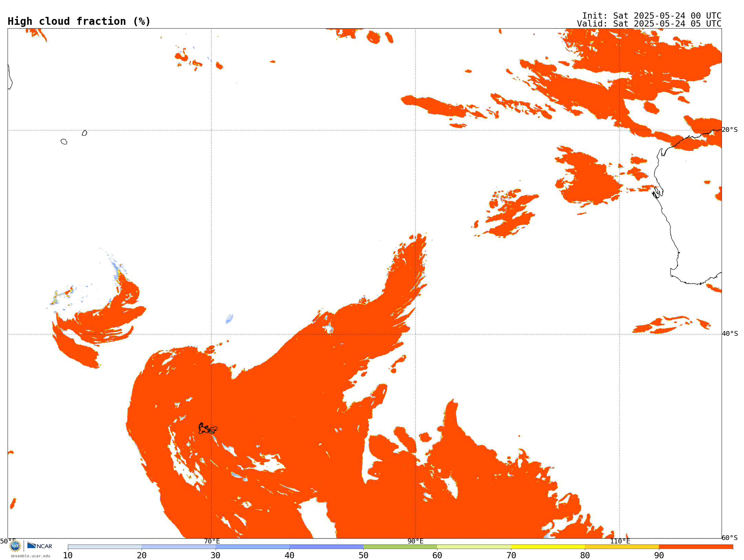Click the colorbar tick label 50
744x560 pixels.
(x=363, y=555)
